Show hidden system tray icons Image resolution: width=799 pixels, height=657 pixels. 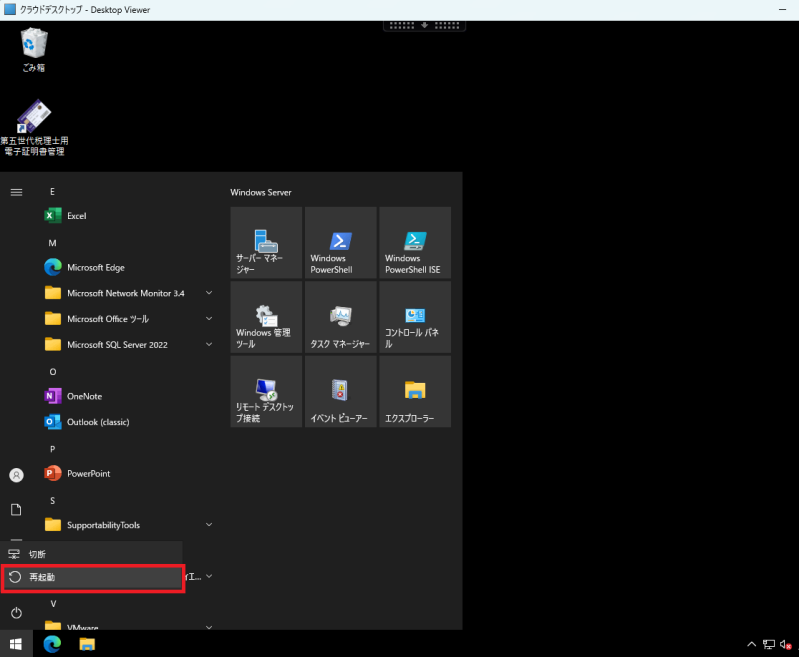tap(752, 644)
